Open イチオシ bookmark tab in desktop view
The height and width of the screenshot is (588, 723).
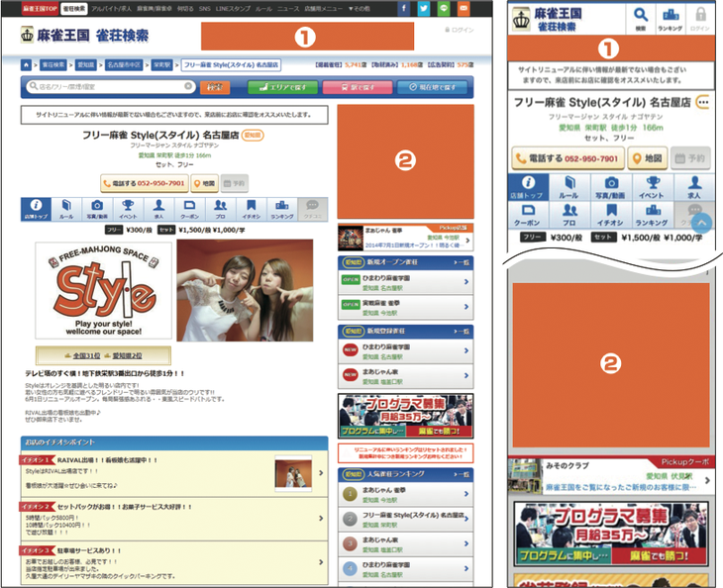252,209
